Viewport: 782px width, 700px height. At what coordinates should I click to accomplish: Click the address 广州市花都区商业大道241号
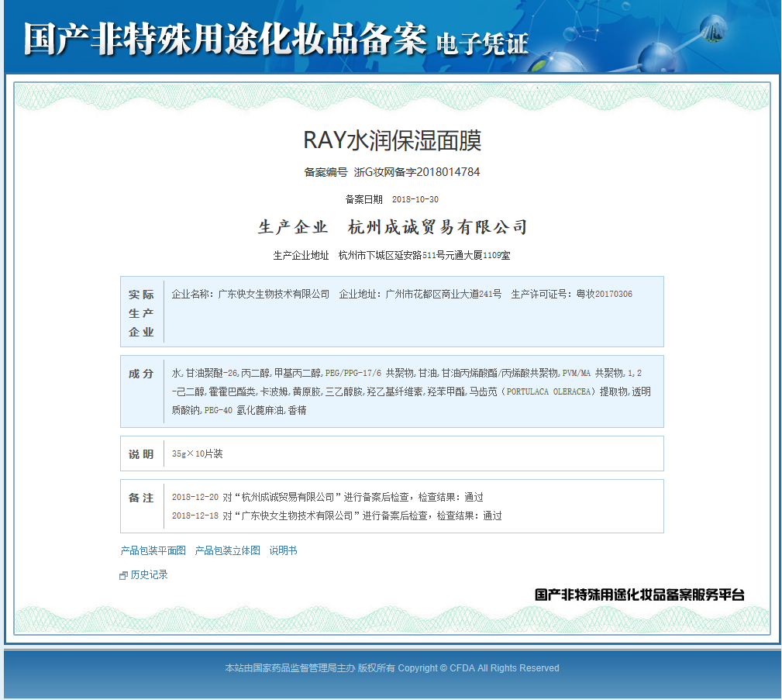pos(443,294)
